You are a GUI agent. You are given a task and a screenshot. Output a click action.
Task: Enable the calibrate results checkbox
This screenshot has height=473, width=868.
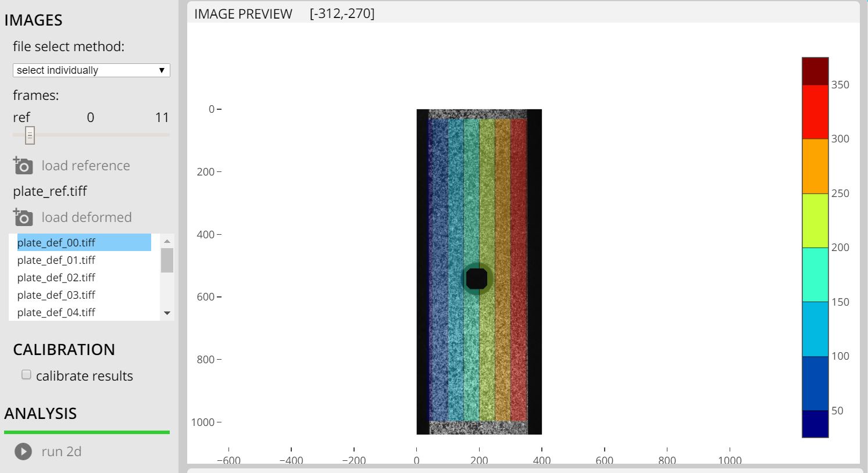click(x=26, y=374)
